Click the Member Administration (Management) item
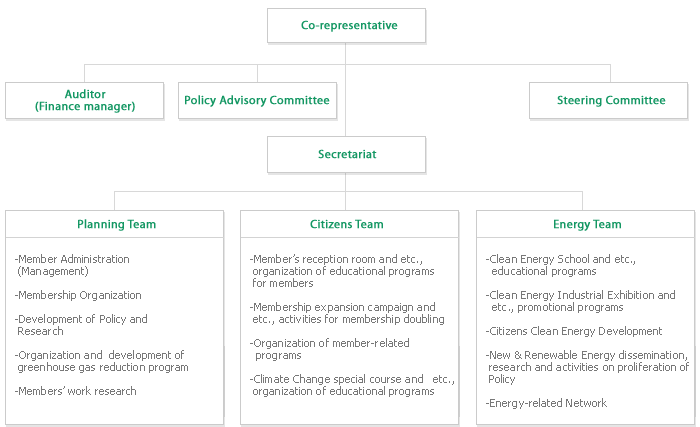The image size is (700, 427). click(x=72, y=265)
